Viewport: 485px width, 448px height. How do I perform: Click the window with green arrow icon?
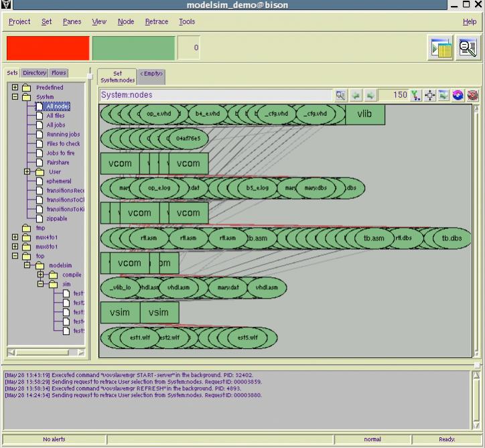tap(443, 95)
